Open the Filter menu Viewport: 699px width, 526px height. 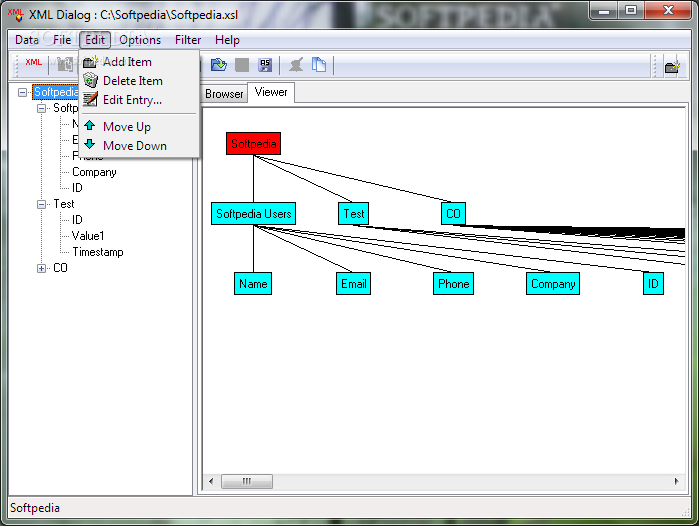[x=188, y=40]
